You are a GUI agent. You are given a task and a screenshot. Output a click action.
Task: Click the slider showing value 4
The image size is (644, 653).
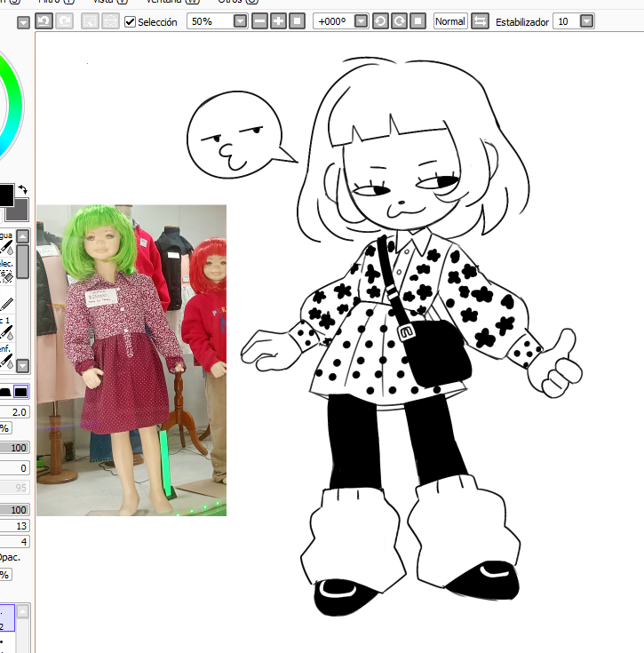point(14,541)
